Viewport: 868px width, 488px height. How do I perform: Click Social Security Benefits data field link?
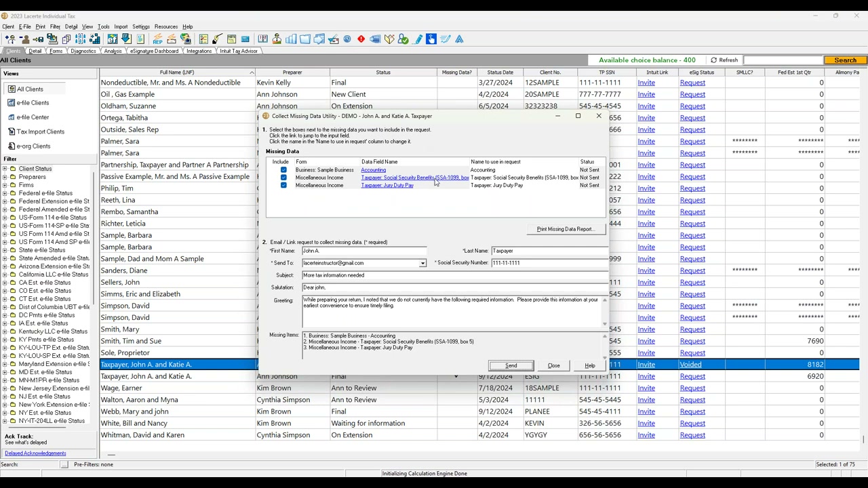pyautogui.click(x=414, y=178)
